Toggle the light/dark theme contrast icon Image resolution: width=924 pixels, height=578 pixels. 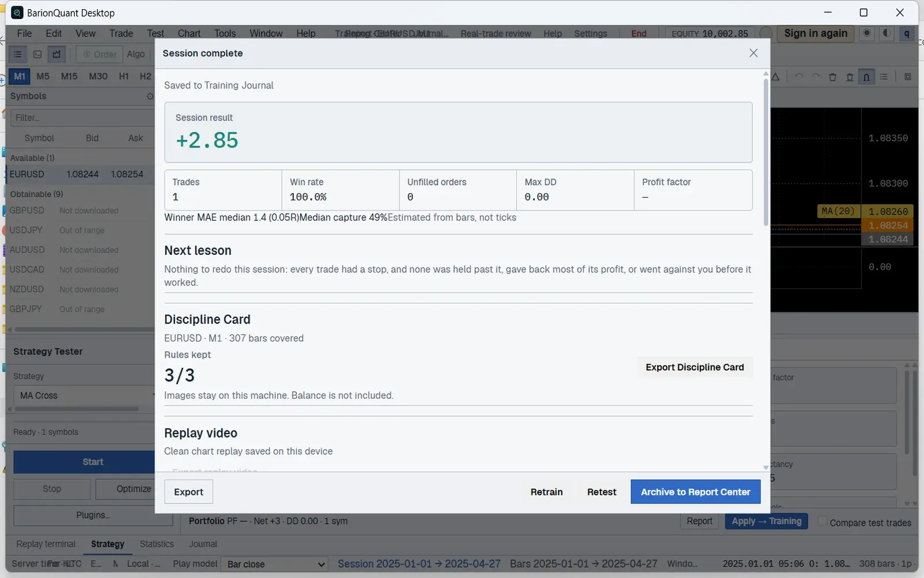(886, 34)
